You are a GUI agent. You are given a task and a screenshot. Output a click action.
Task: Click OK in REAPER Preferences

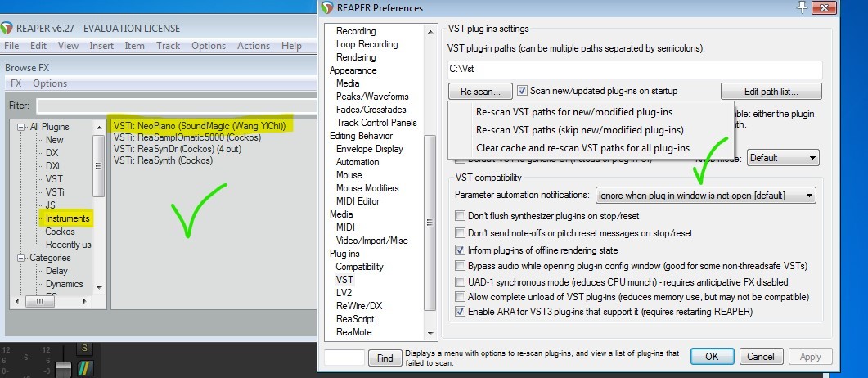coord(712,357)
